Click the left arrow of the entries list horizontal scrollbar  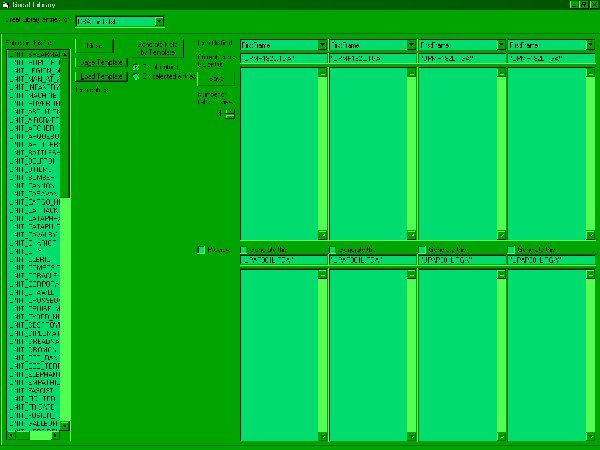[10, 436]
